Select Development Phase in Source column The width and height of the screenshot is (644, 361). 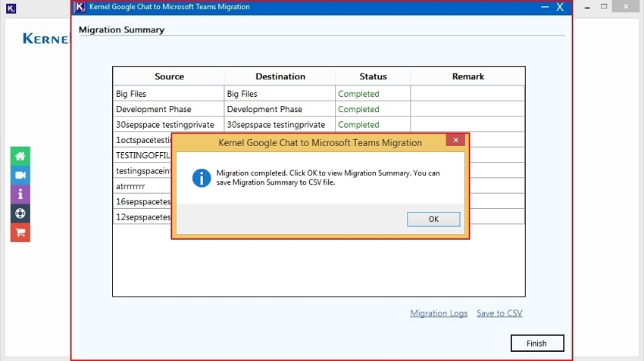(x=169, y=109)
